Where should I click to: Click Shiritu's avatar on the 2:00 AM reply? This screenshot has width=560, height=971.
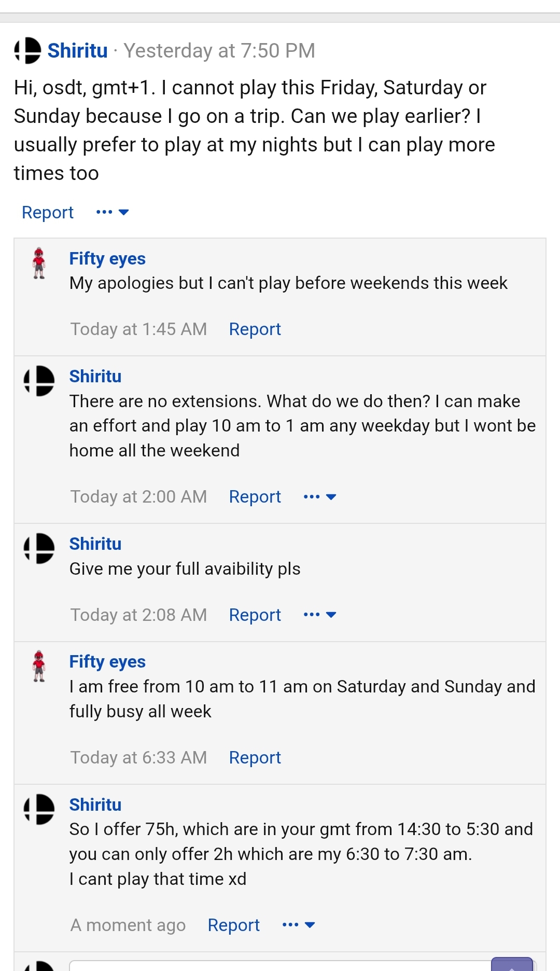(39, 381)
